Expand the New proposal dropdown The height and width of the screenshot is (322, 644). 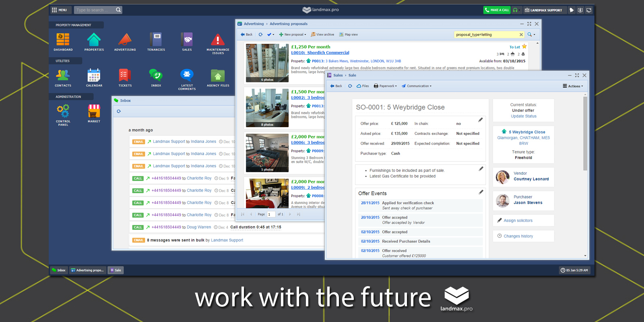293,35
